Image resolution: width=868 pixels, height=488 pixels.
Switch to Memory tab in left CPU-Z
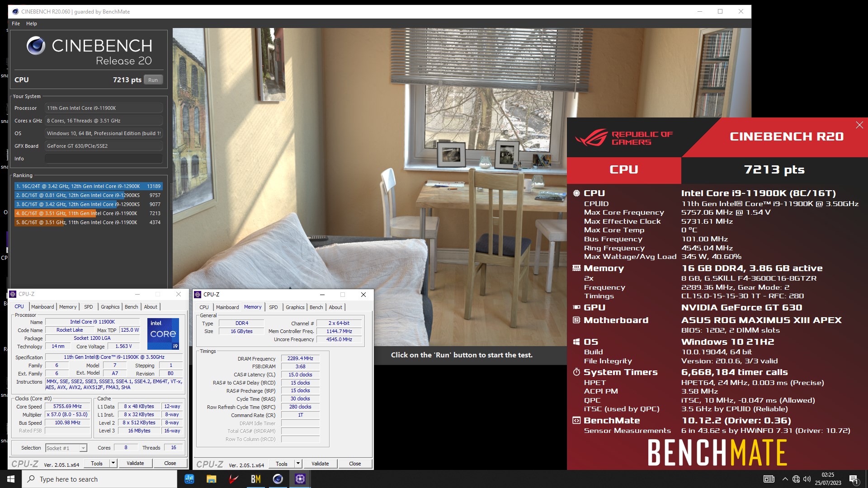68,307
